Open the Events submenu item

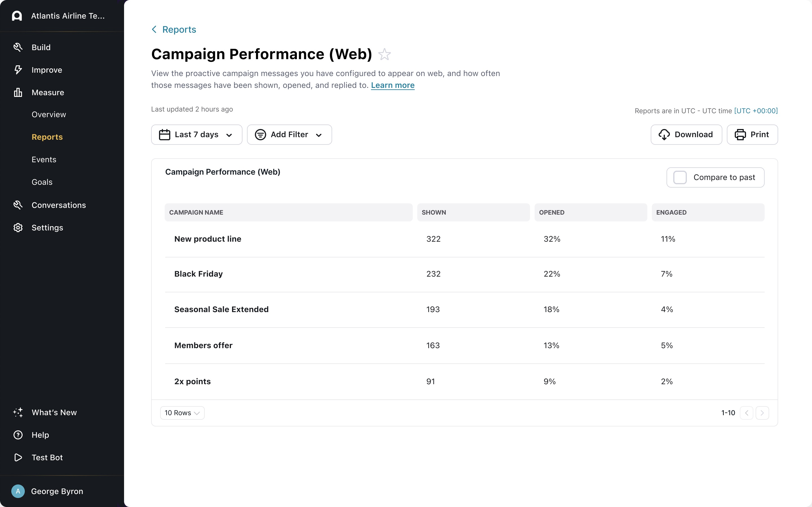44,160
